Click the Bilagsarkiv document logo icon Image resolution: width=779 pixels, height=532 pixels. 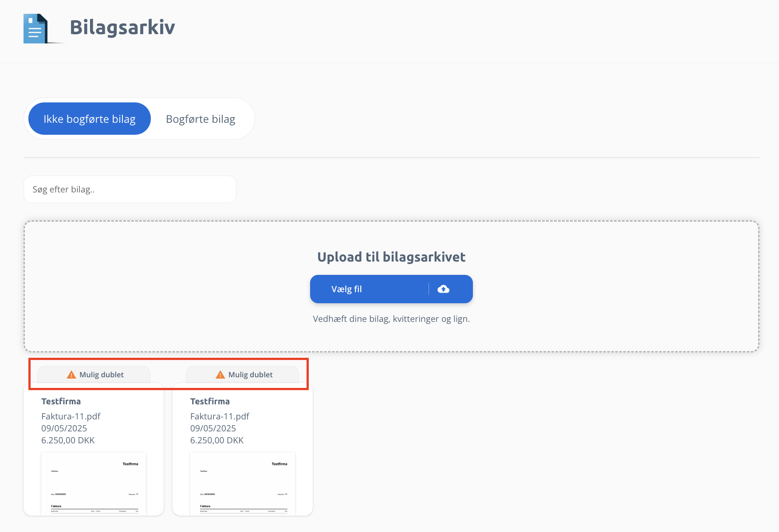pyautogui.click(x=36, y=28)
